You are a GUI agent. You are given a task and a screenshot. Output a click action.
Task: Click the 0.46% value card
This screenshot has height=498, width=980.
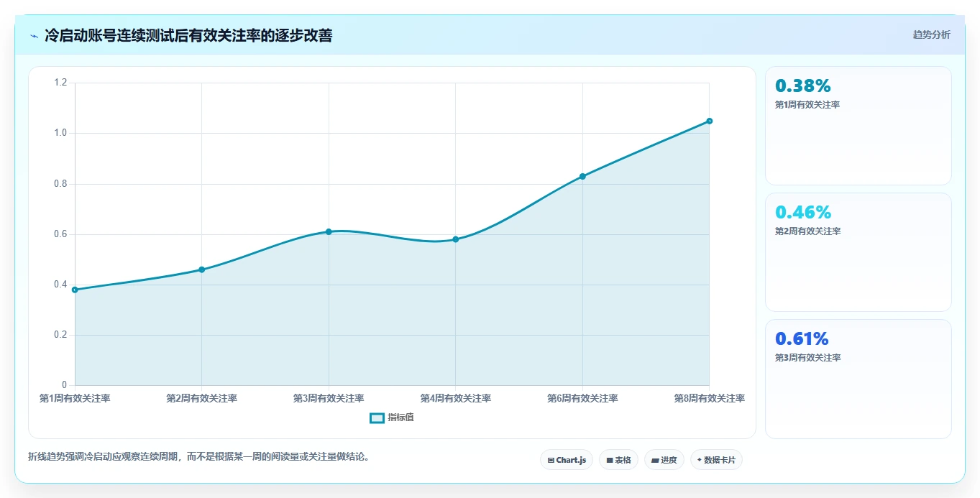click(858, 252)
